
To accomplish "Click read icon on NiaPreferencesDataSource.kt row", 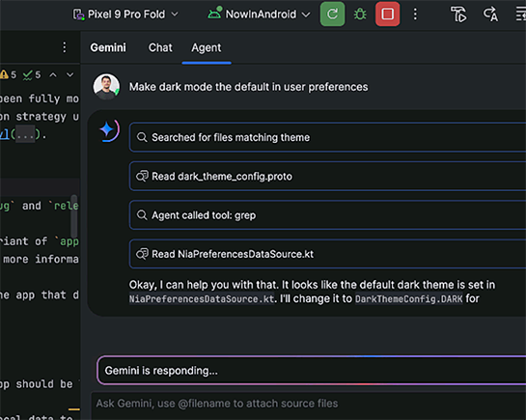I will [x=142, y=254].
